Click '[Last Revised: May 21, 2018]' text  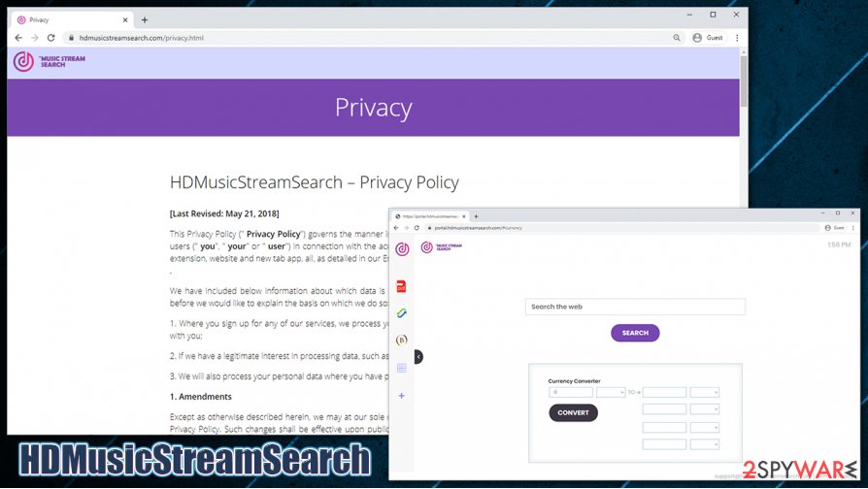pyautogui.click(x=224, y=213)
